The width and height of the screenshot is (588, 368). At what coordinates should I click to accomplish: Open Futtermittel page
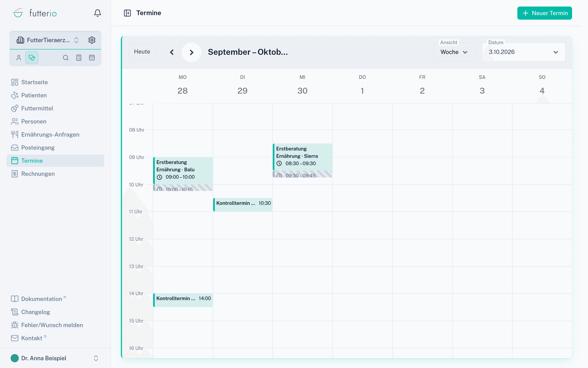55,108
